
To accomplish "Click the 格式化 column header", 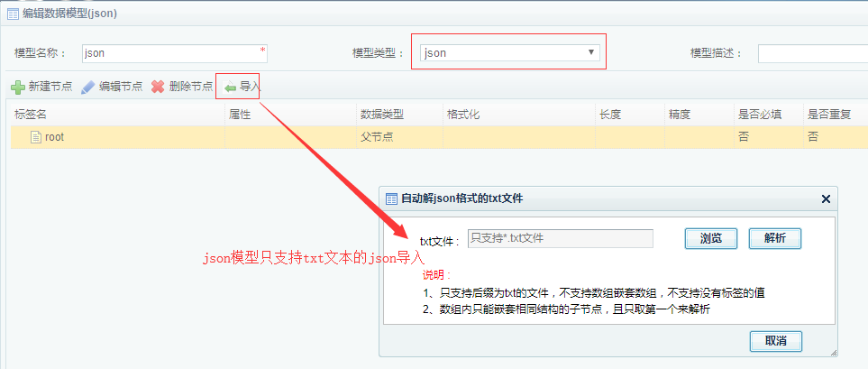I will (462, 115).
